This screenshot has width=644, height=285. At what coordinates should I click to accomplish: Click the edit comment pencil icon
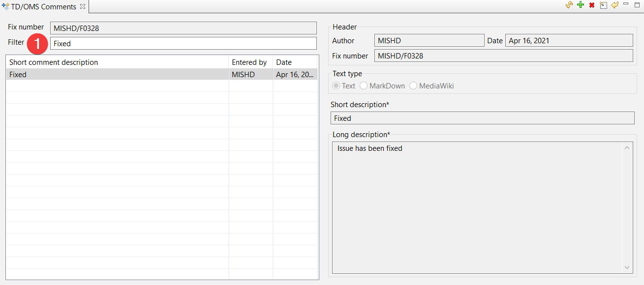[x=603, y=5]
